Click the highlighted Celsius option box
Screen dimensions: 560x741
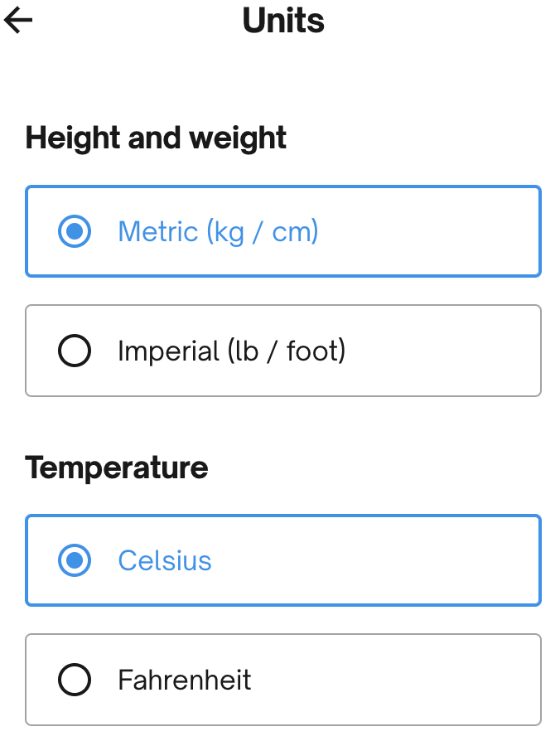tap(373, 561)
